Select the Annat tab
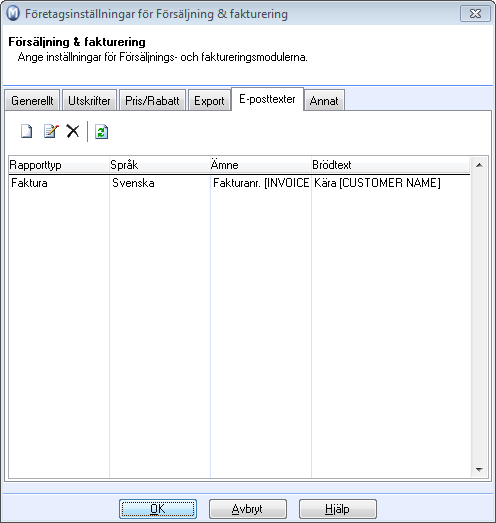The image size is (496, 523). tap(324, 100)
